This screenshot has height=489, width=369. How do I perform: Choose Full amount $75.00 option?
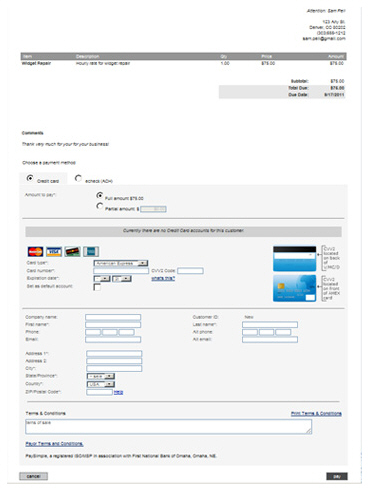coord(99,196)
